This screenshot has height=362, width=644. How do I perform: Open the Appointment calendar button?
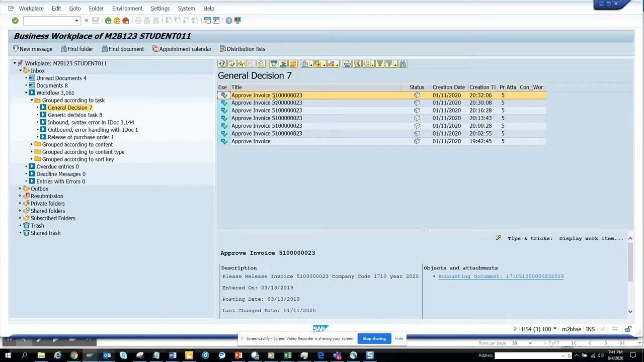pyautogui.click(x=182, y=49)
